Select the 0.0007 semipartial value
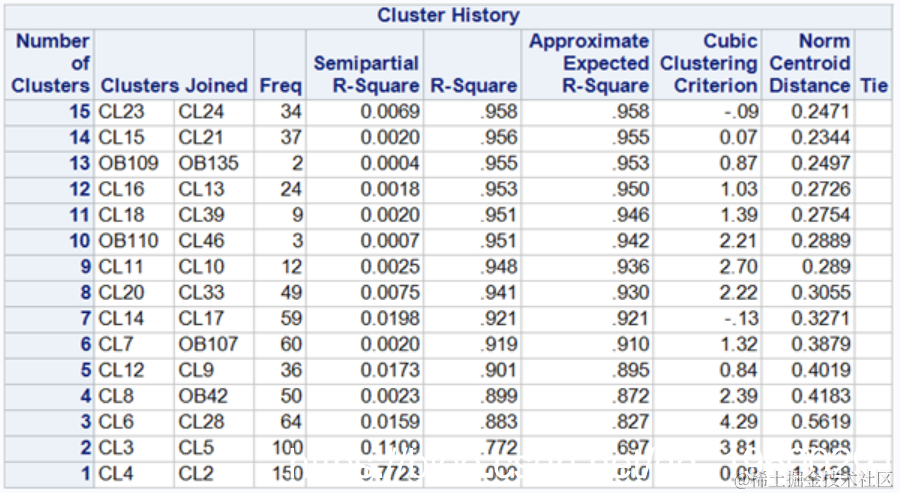 click(x=390, y=241)
